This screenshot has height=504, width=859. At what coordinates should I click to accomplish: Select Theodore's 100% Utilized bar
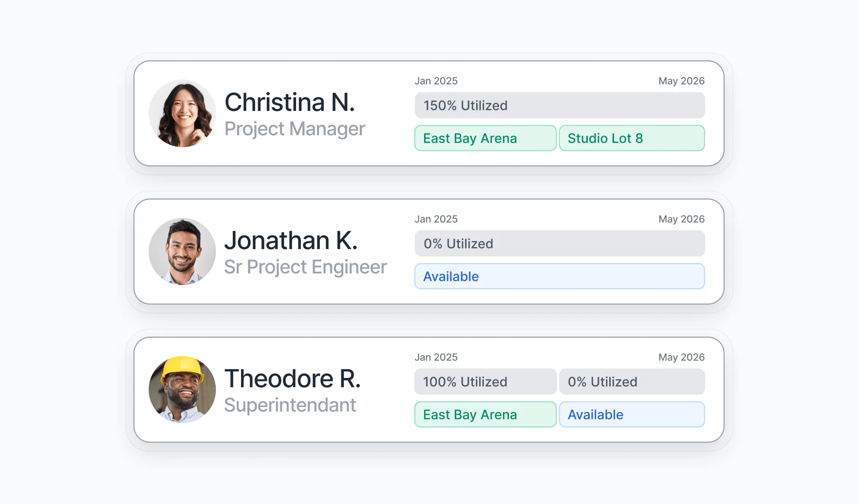coord(485,381)
